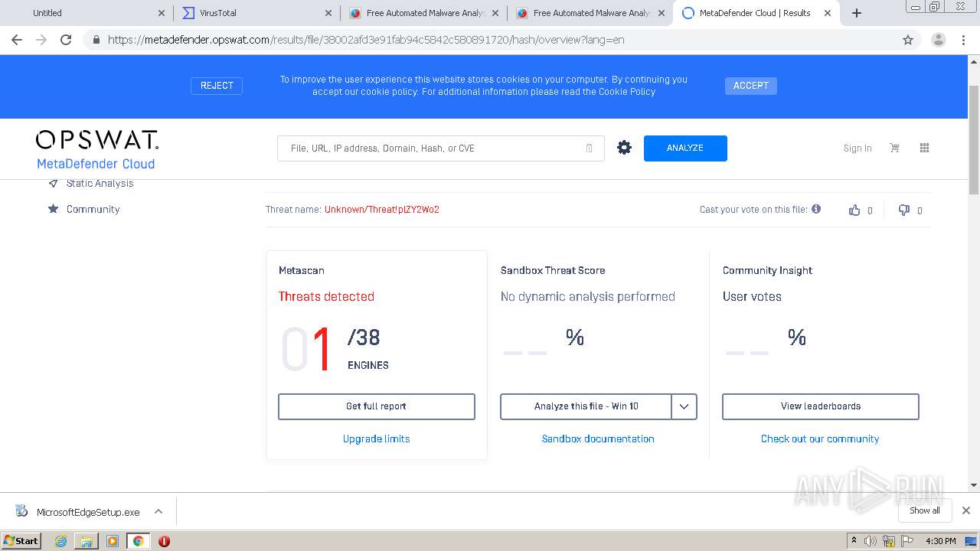Open File Explorer from the taskbar
The height and width of the screenshot is (551, 980).
click(87, 541)
